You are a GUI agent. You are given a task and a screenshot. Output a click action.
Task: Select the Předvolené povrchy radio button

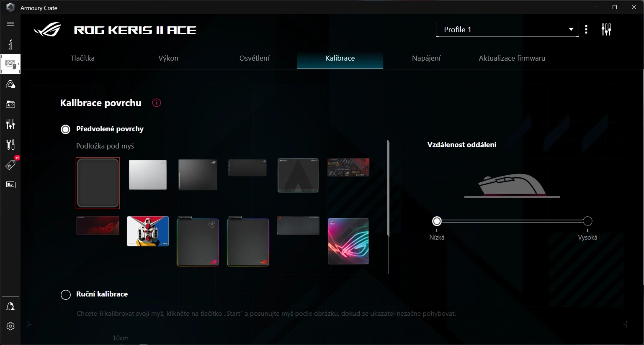66,129
